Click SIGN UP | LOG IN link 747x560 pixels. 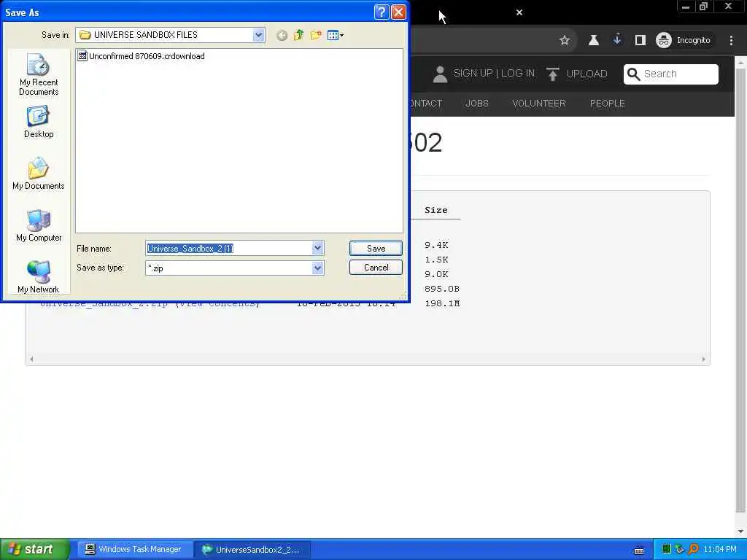point(494,74)
